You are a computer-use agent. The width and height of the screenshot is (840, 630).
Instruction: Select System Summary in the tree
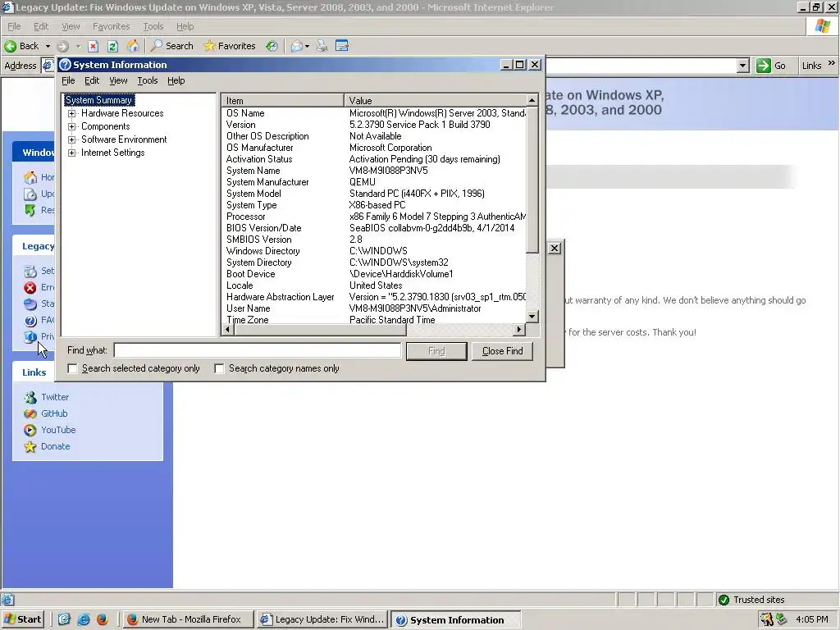(98, 100)
